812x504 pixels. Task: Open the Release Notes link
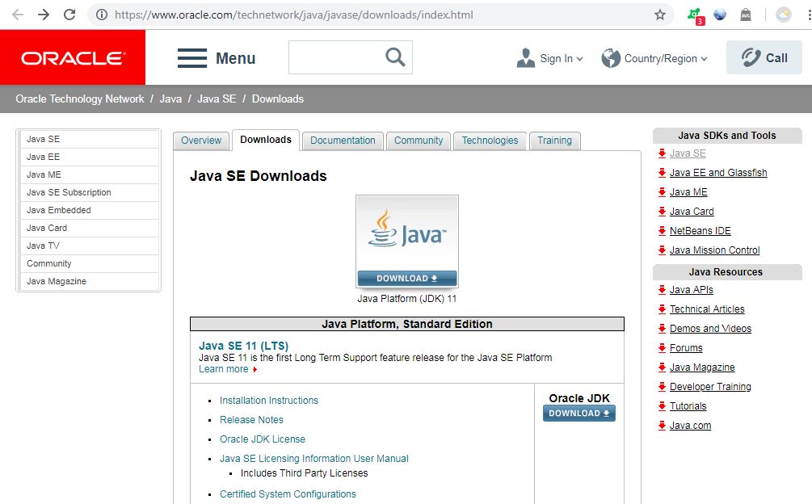251,420
